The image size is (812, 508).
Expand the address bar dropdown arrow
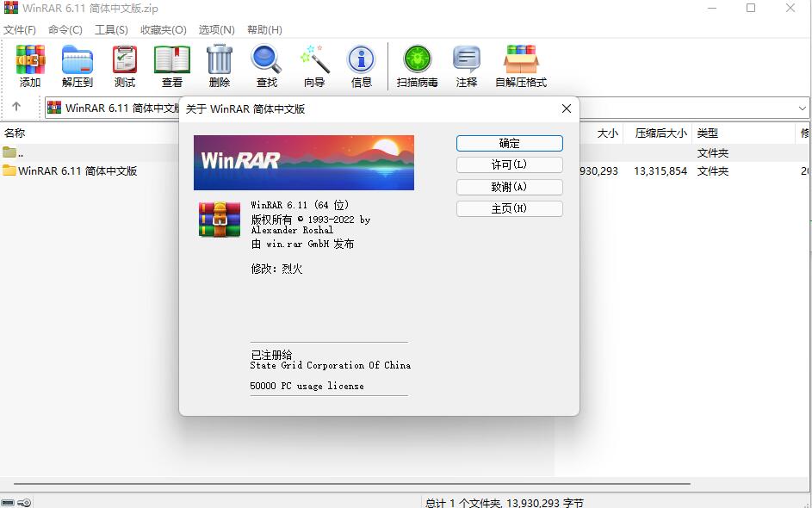click(x=803, y=108)
